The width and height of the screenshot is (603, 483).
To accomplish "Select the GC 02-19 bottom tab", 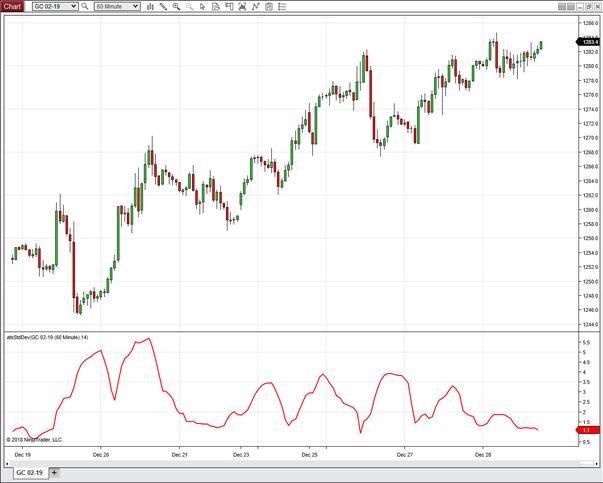I will click(28, 472).
